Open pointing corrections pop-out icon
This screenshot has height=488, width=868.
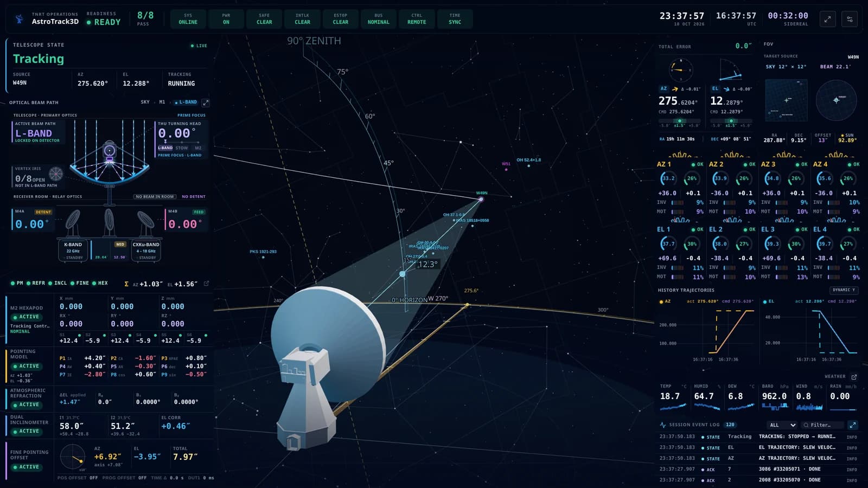pos(206,284)
